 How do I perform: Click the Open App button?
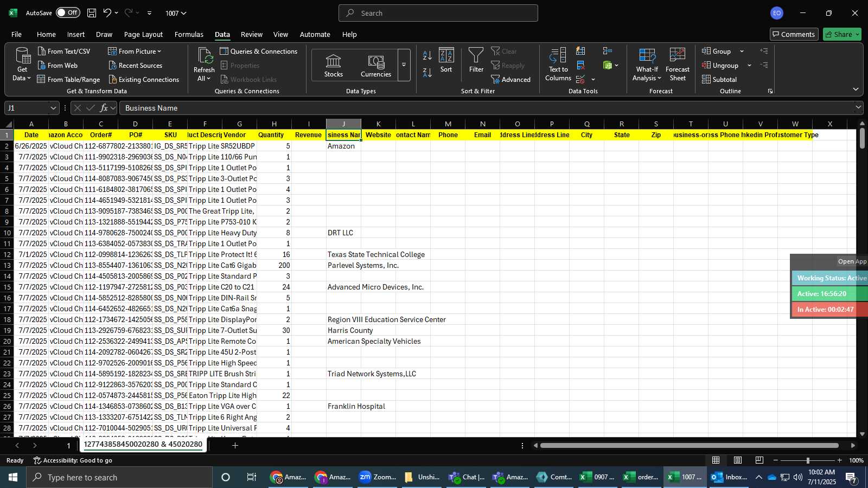coord(852,261)
